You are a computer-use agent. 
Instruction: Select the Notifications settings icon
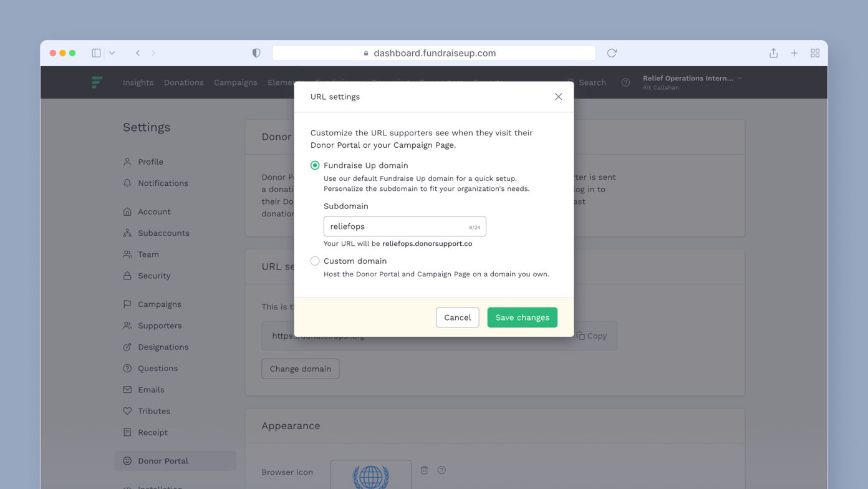(127, 183)
